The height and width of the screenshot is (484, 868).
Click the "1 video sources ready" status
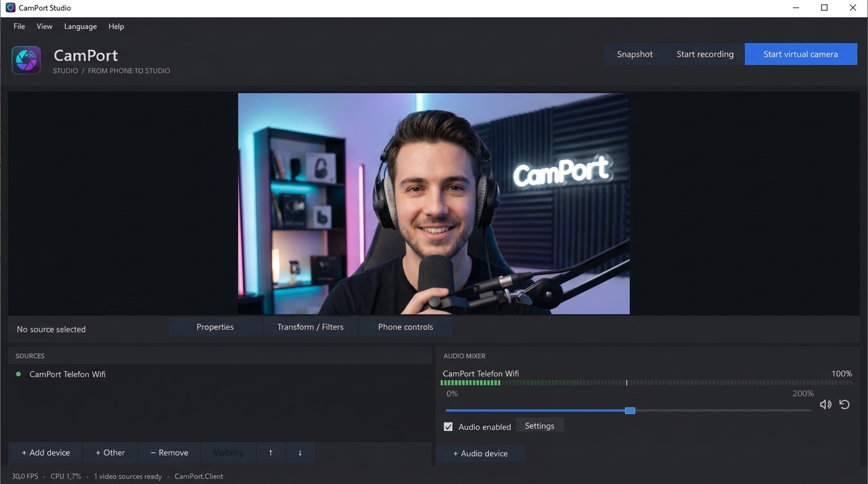(x=128, y=476)
